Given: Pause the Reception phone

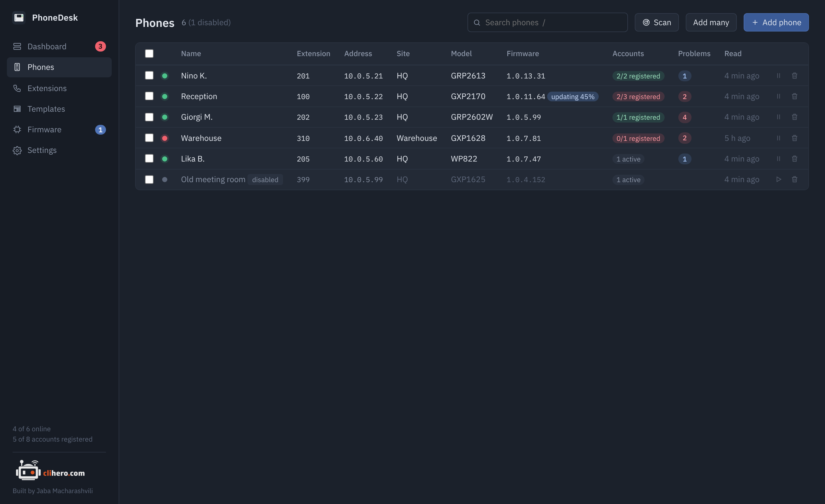Looking at the screenshot, I should 779,97.
